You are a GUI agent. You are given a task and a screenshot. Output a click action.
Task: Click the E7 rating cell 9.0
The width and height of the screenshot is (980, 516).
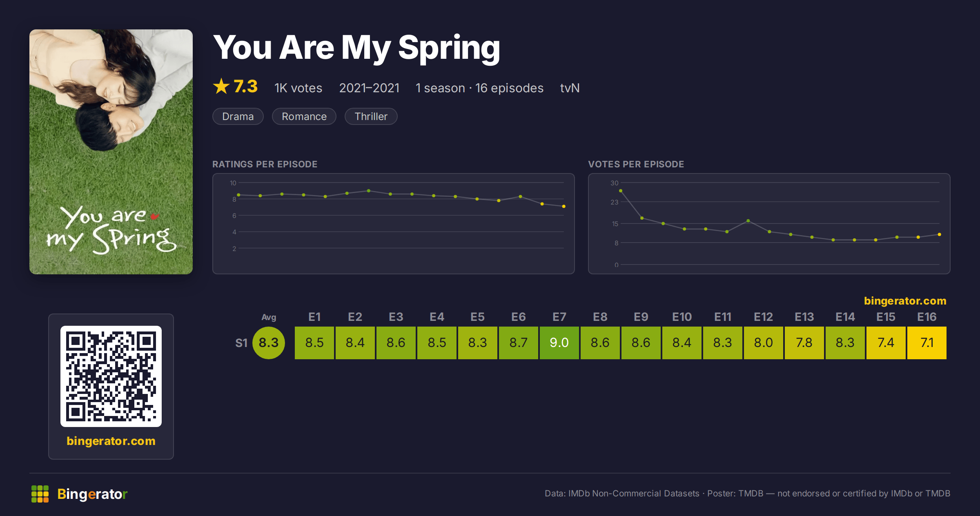coord(559,343)
